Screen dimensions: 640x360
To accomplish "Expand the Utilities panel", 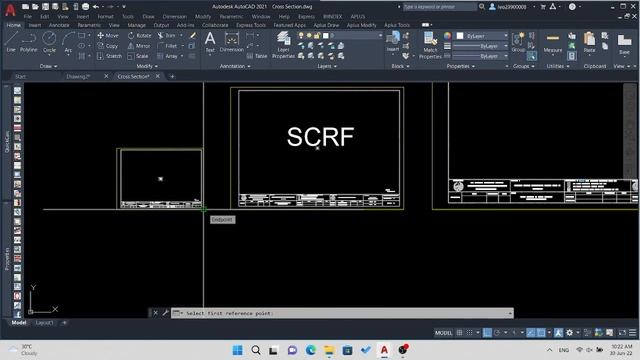I will pyautogui.click(x=558, y=66).
